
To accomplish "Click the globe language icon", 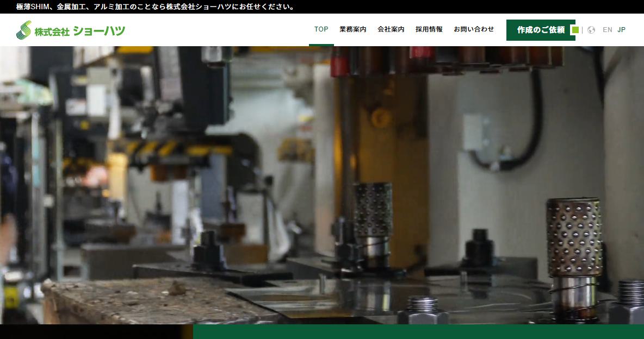I will [x=591, y=30].
